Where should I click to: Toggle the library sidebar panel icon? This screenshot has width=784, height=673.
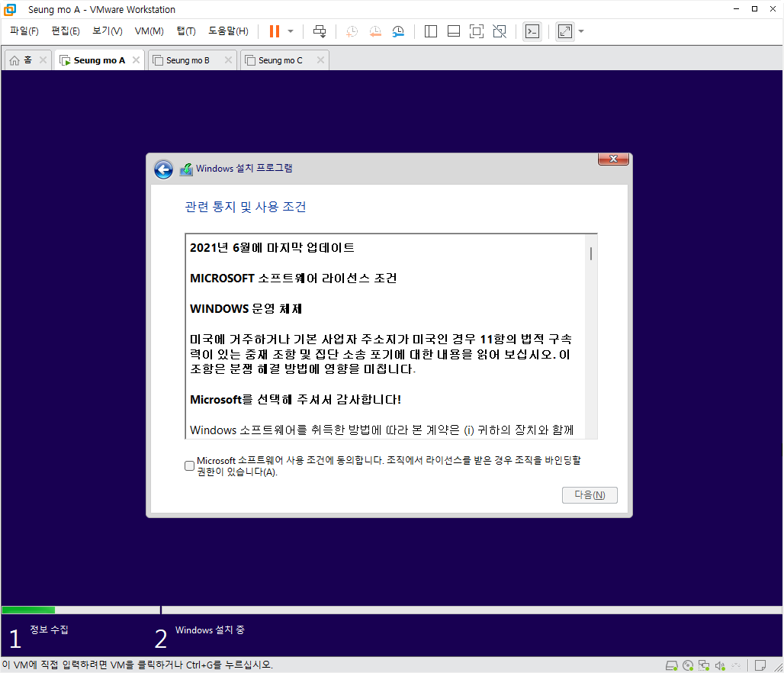[430, 31]
